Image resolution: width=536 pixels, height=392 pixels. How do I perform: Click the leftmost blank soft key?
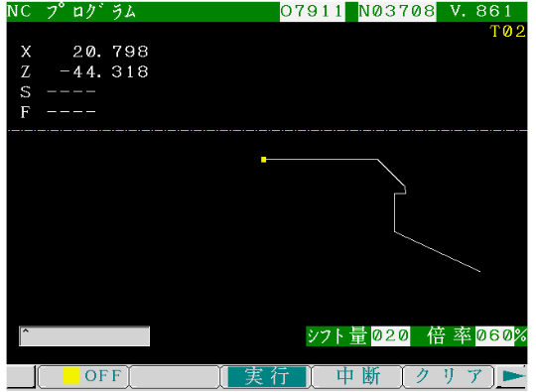20,376
